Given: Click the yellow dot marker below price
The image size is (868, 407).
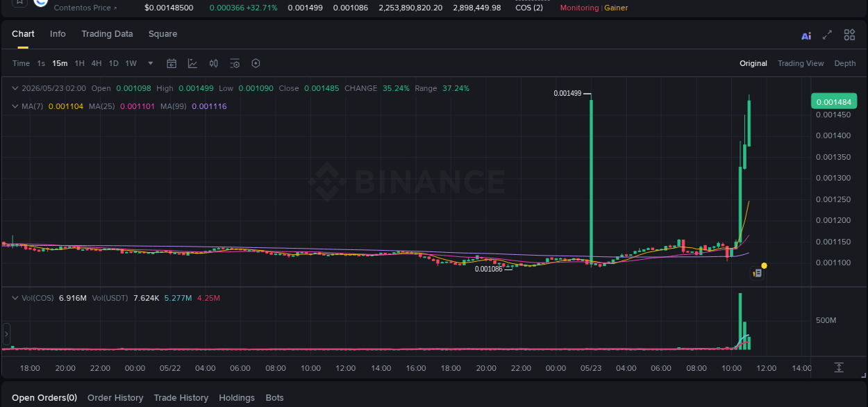Looking at the screenshot, I should click(764, 265).
